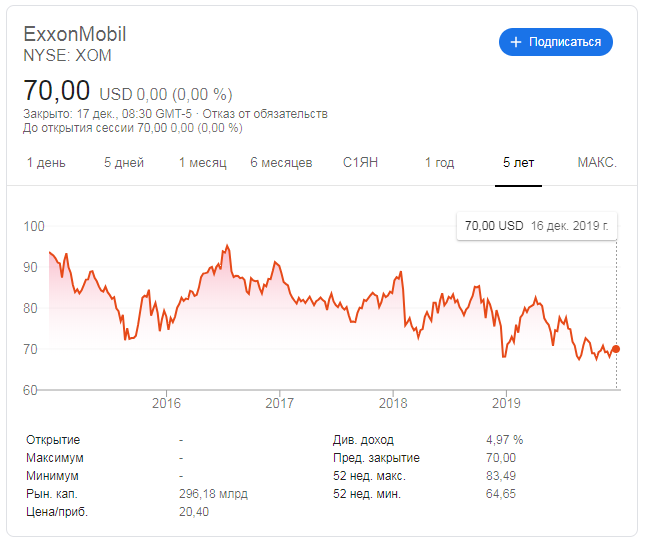Click the Рын. кап. value 296,18 млрд
Viewport: 647px width, 540px height.
coord(213,494)
